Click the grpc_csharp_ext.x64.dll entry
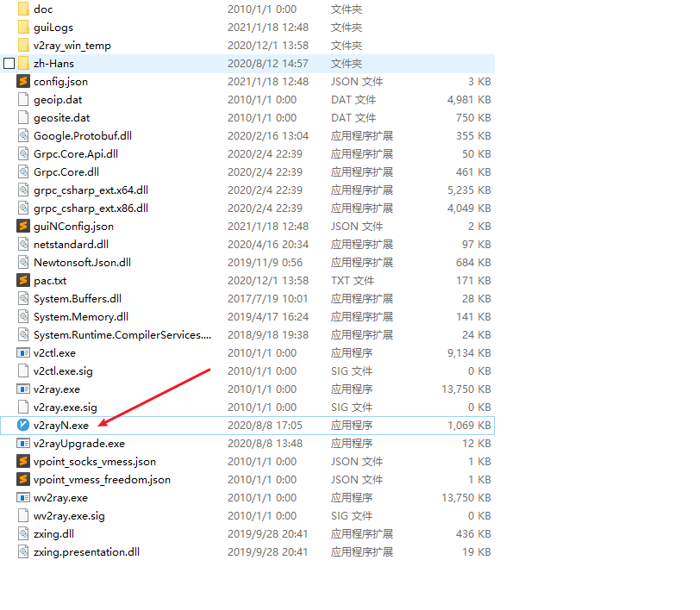 pos(91,190)
